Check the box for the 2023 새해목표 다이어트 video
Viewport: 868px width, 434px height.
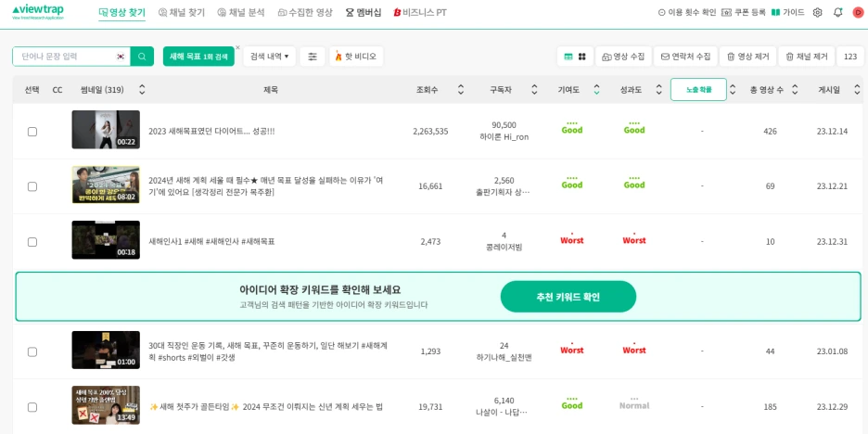click(32, 132)
